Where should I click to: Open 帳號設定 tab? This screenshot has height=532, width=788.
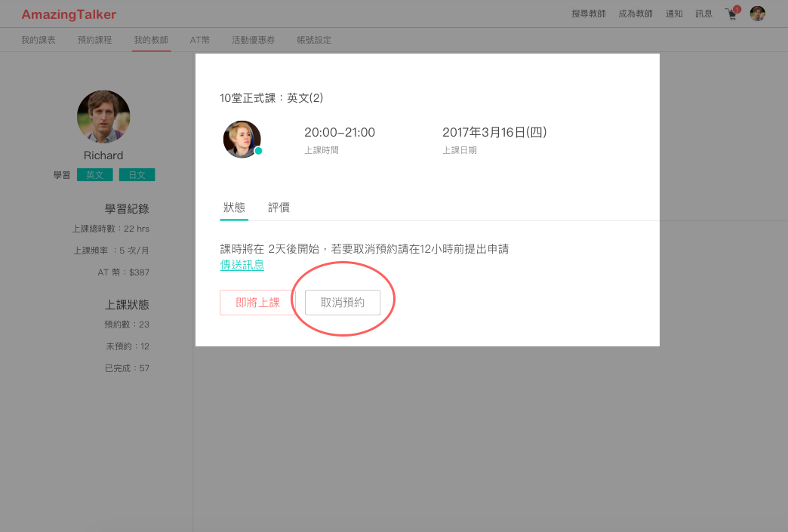(314, 40)
